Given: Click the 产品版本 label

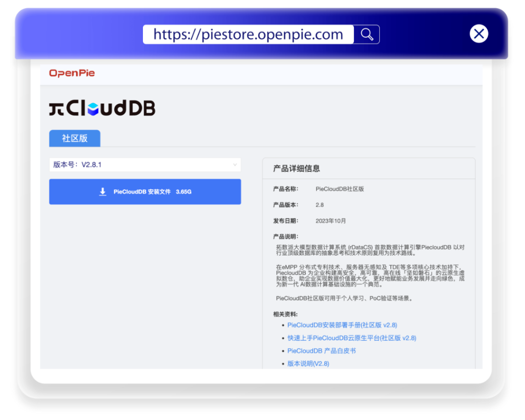Looking at the screenshot, I should [x=286, y=205].
